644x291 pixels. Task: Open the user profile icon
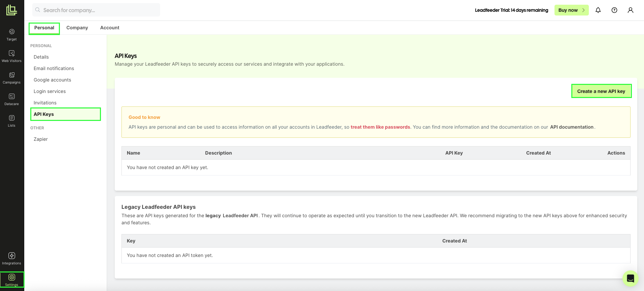click(x=631, y=10)
